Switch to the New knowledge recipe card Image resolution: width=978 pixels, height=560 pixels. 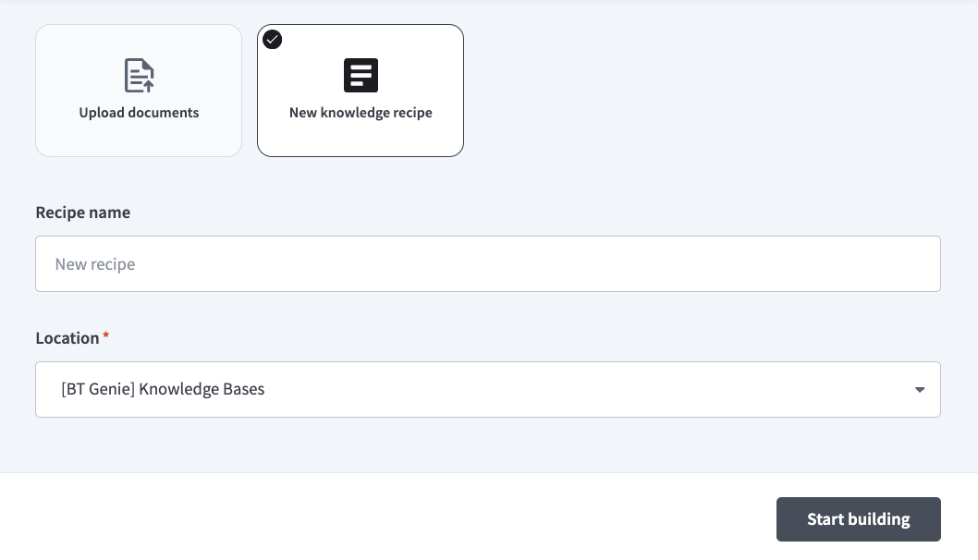[361, 91]
